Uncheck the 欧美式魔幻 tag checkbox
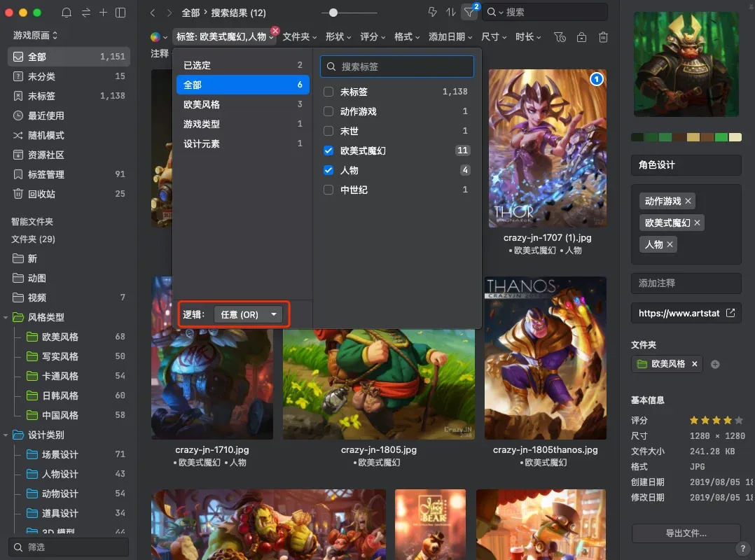Viewport: 755px width, 560px height. [x=328, y=150]
